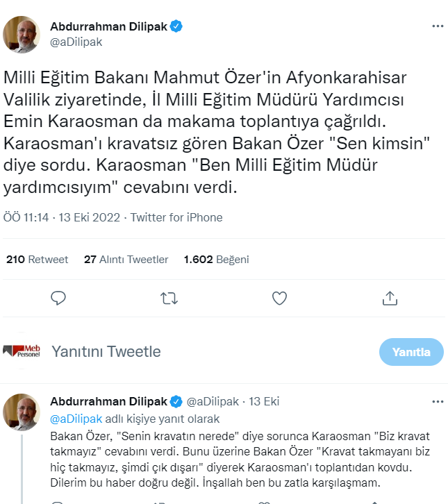Open the 13 Eki reply timestamp

pos(264,401)
